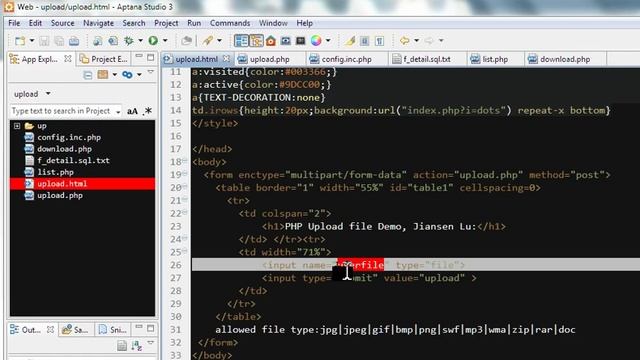Open the Project menu

tap(166, 23)
